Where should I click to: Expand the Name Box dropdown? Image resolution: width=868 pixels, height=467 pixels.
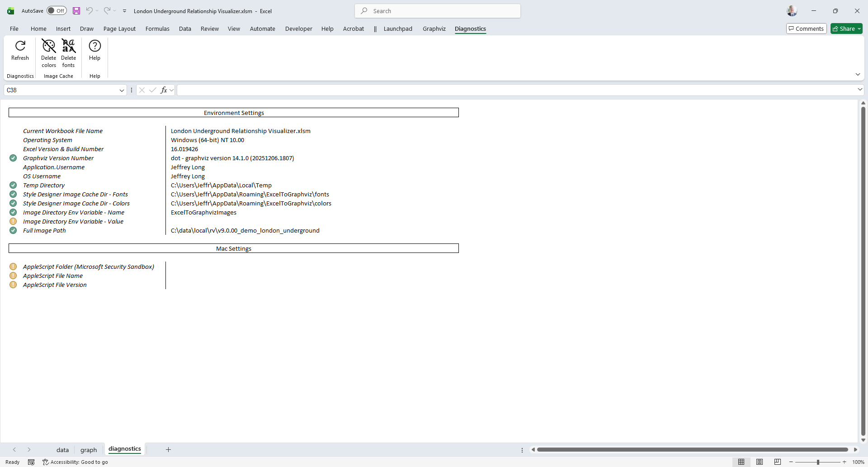[x=122, y=91]
